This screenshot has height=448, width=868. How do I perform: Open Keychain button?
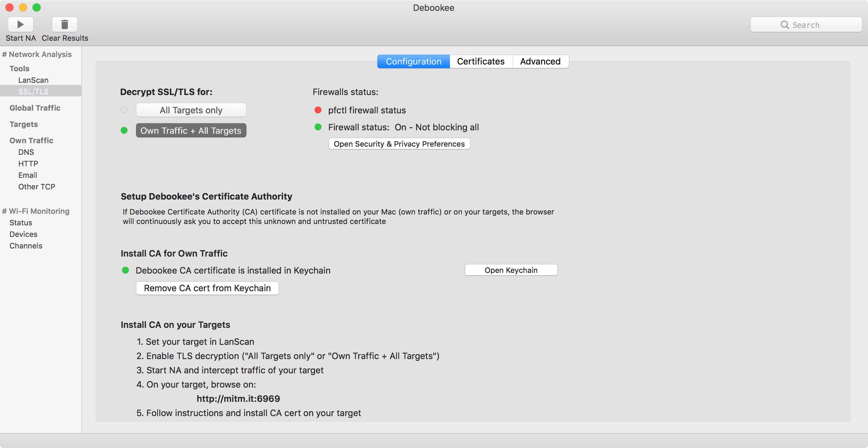pos(511,270)
